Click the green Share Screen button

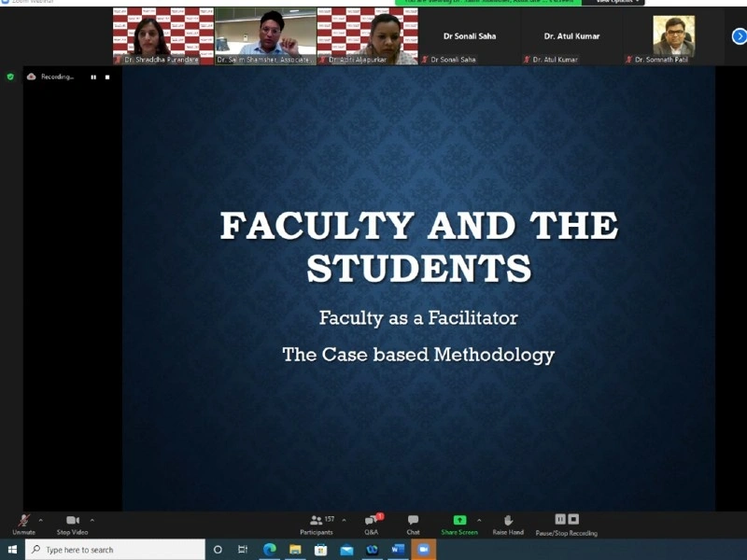point(459,525)
